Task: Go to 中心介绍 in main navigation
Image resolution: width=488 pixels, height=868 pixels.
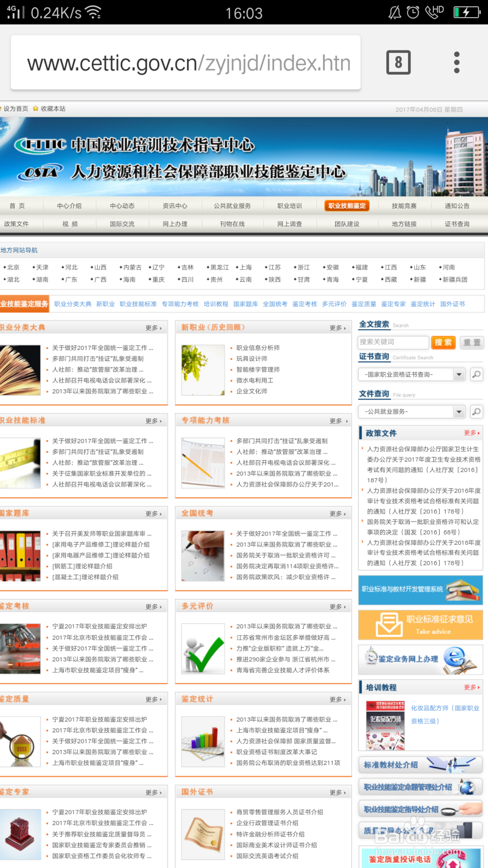Action: [69, 206]
